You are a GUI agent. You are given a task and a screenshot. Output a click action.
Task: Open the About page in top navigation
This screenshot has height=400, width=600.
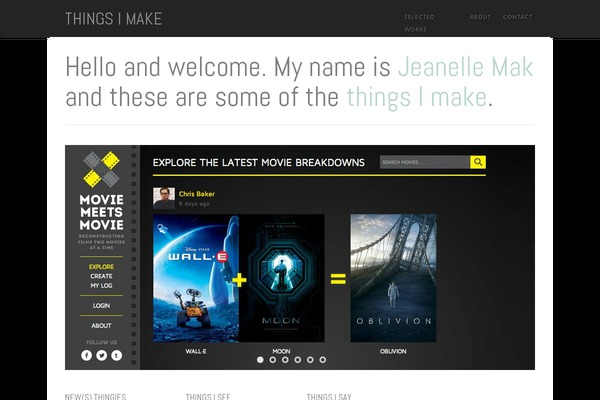point(480,17)
